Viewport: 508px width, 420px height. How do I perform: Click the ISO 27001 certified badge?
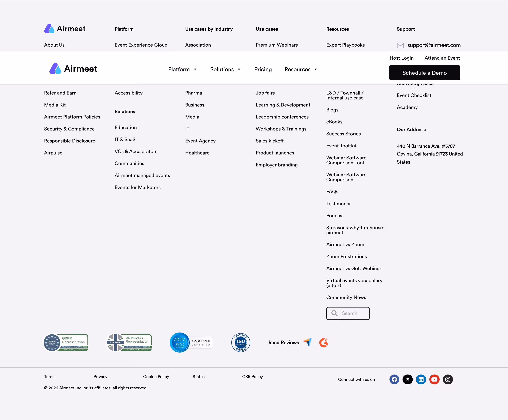(x=241, y=342)
